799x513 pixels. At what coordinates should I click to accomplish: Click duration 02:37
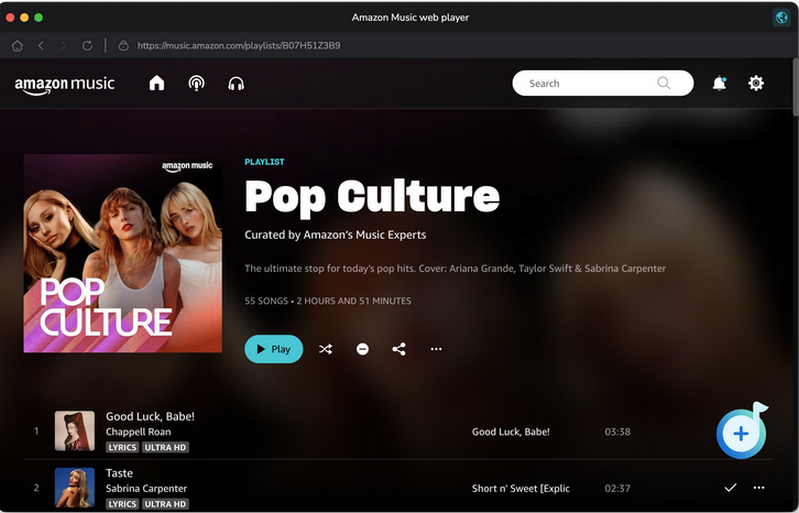pyautogui.click(x=618, y=489)
